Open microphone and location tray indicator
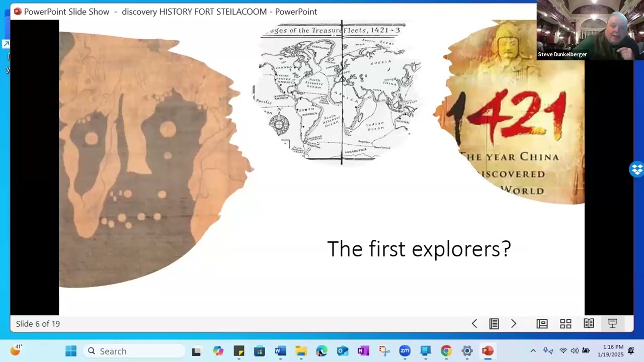This screenshot has height=362, width=644. [x=548, y=351]
